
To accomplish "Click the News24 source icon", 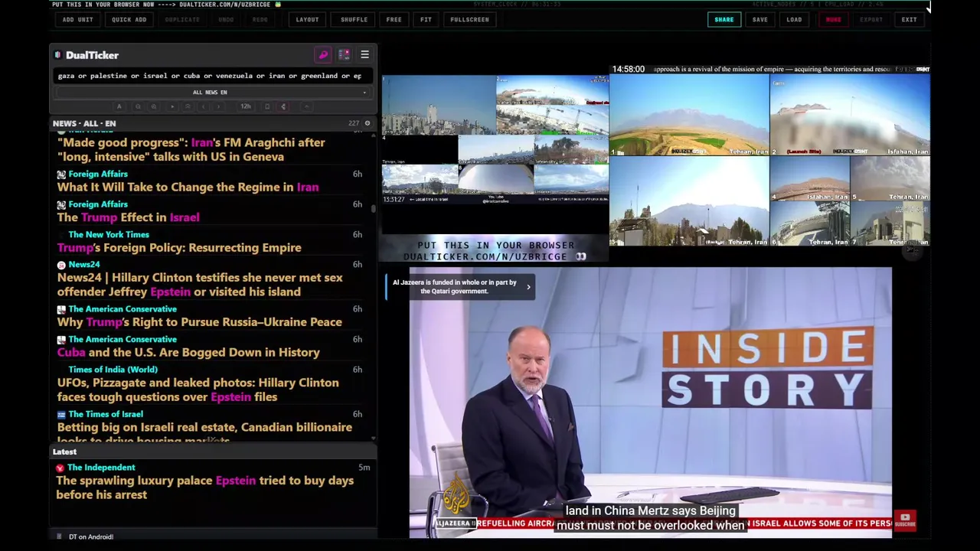I will coord(61,265).
